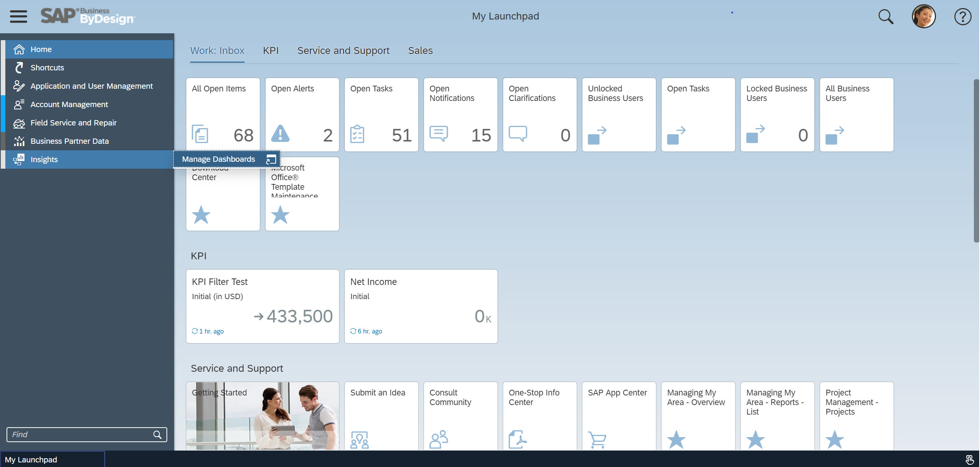980x467 pixels.
Task: Click the Submit an Idea icon
Action: pos(359,440)
